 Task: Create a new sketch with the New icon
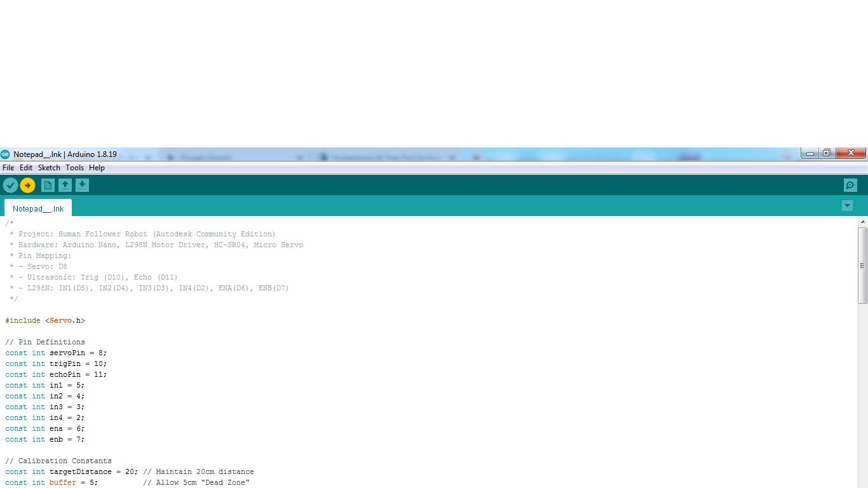[48, 185]
